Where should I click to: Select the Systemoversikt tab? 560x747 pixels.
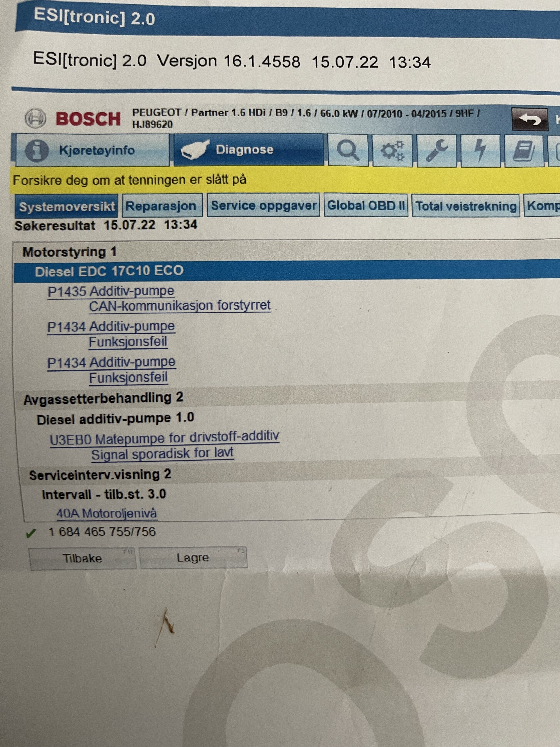pyautogui.click(x=66, y=206)
